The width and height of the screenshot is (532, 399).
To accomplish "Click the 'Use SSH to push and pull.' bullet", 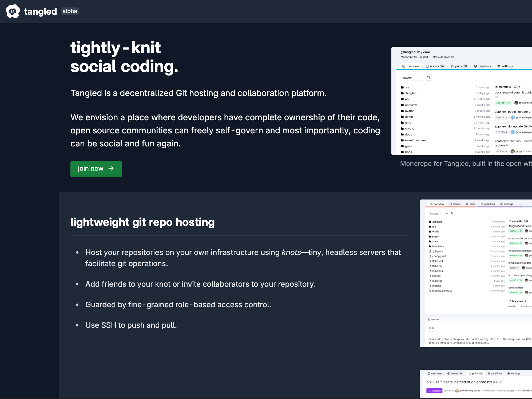I will point(131,325).
